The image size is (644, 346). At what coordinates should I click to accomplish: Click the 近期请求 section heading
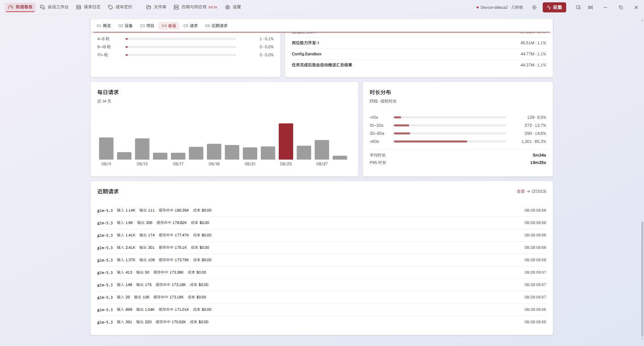[x=108, y=191]
